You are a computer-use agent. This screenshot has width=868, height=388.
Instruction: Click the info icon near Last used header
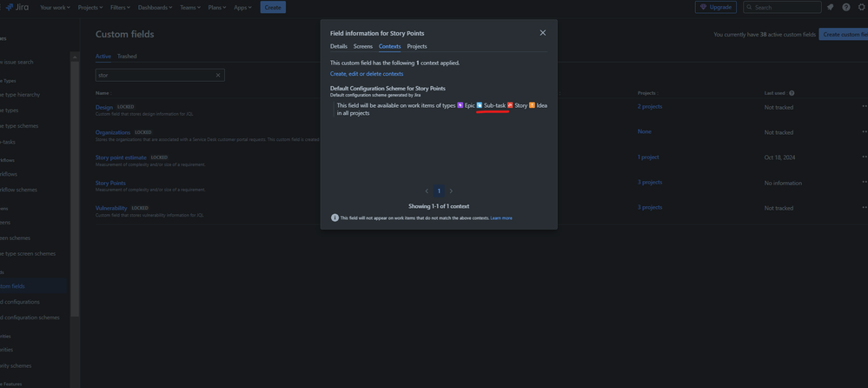click(792, 93)
